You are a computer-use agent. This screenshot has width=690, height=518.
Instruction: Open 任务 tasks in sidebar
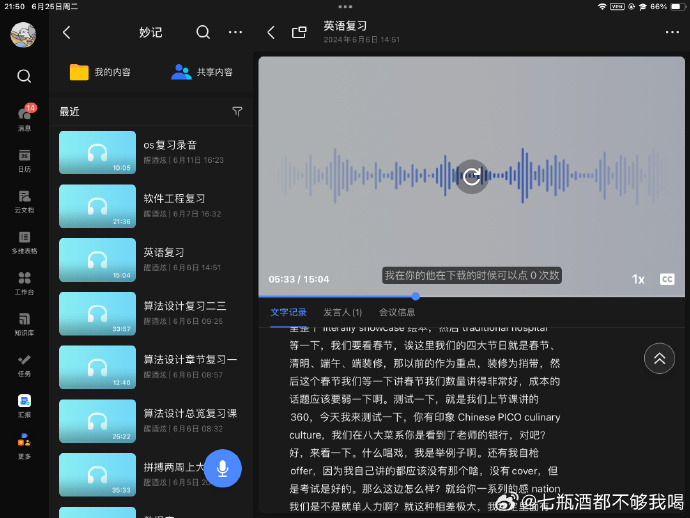coord(24,364)
